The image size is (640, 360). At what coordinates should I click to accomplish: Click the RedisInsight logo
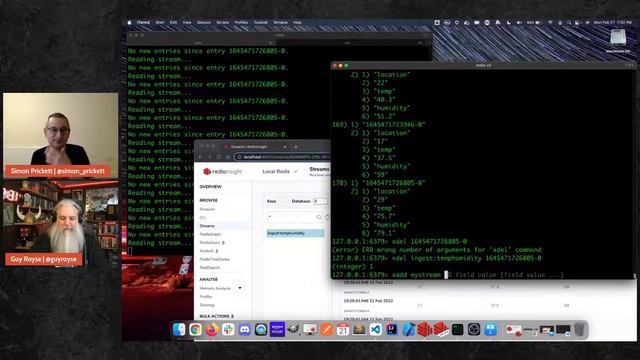point(222,171)
